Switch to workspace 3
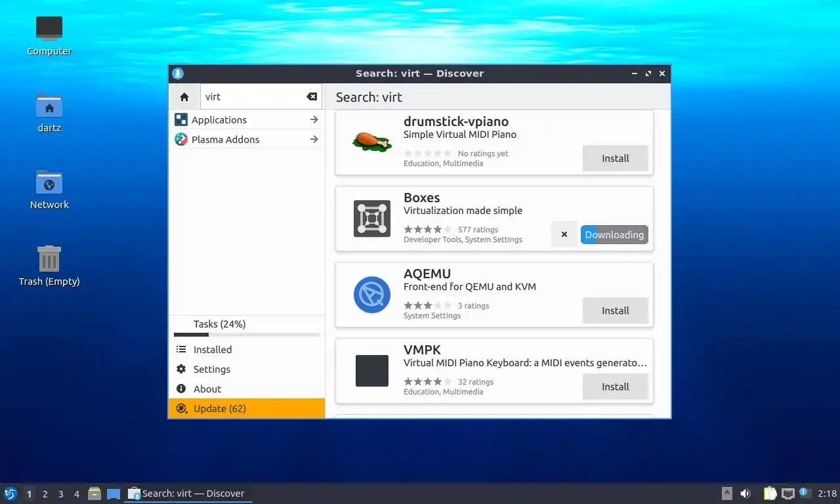Screen dimensions: 840x504 pos(61,493)
